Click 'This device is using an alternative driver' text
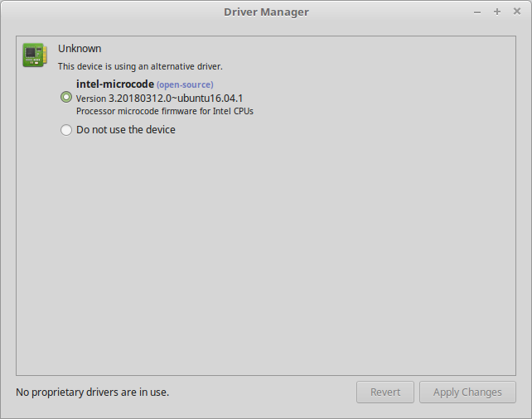The width and height of the screenshot is (532, 419). [140, 66]
